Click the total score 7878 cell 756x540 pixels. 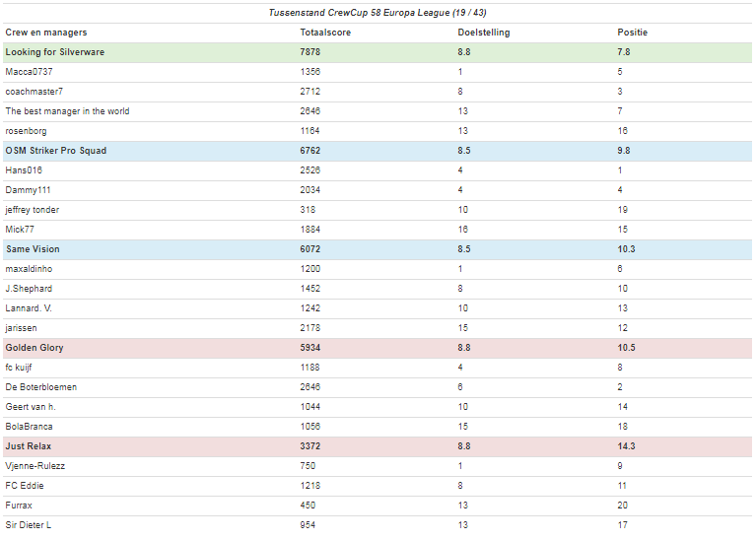point(310,52)
